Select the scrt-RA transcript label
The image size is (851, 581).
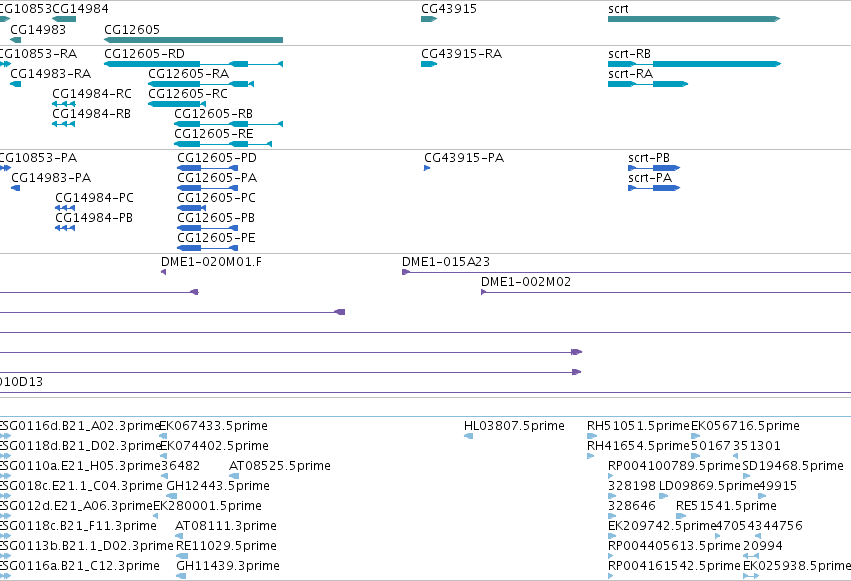tap(630, 74)
